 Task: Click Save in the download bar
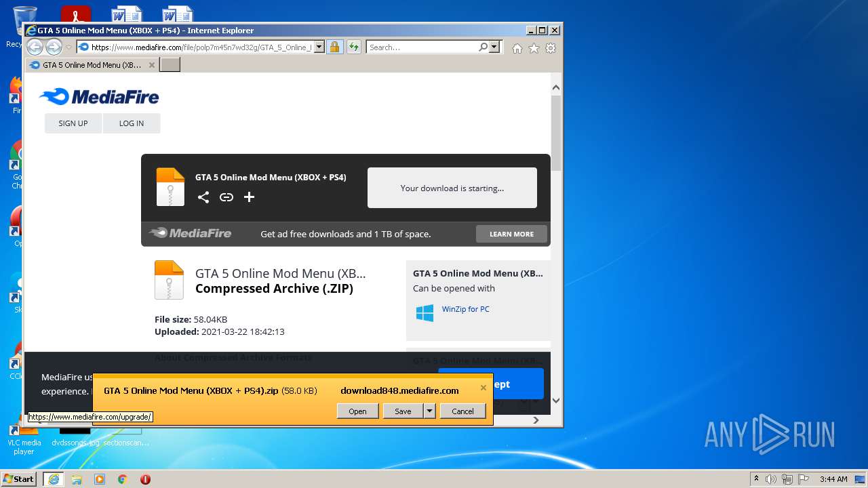tap(403, 411)
